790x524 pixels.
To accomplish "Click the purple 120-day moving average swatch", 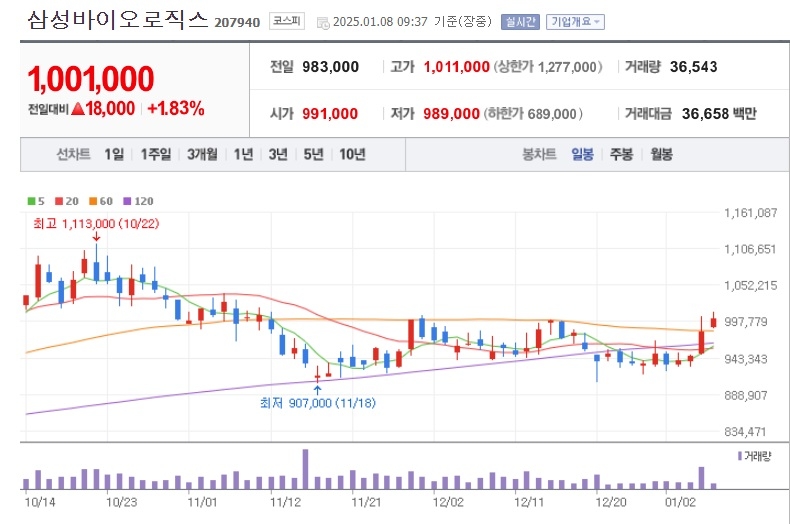I will pyautogui.click(x=127, y=201).
